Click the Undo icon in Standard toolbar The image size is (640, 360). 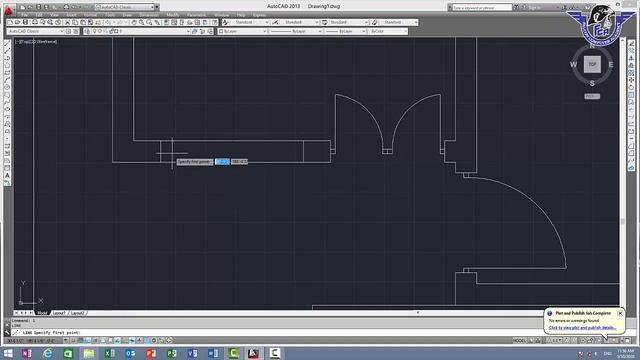pyautogui.click(x=109, y=22)
